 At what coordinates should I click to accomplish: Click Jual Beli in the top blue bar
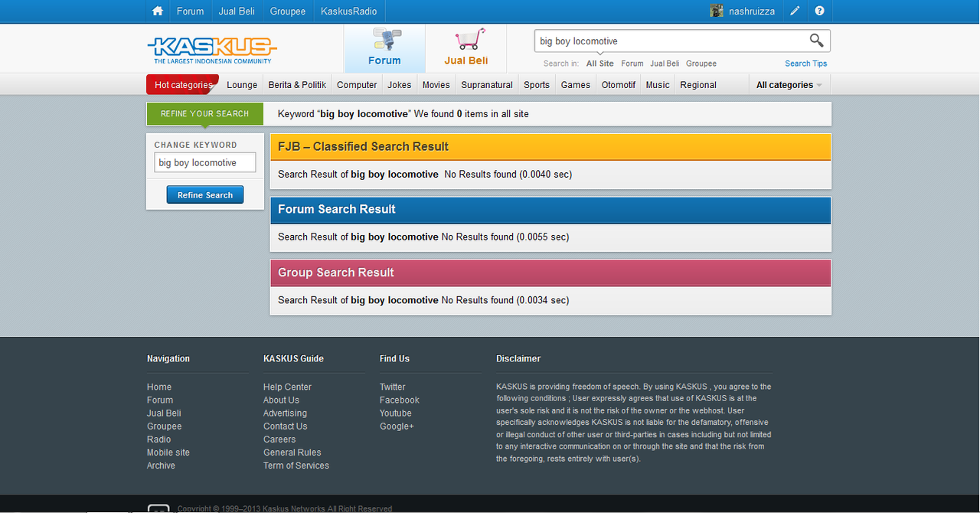pos(237,11)
